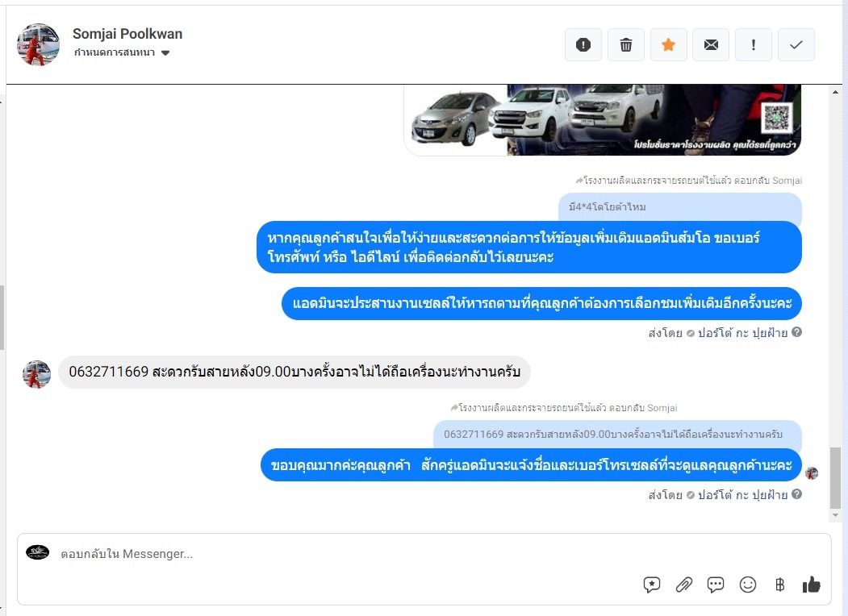Mark conversation as unread with envelope icon
848x616 pixels.
point(711,45)
